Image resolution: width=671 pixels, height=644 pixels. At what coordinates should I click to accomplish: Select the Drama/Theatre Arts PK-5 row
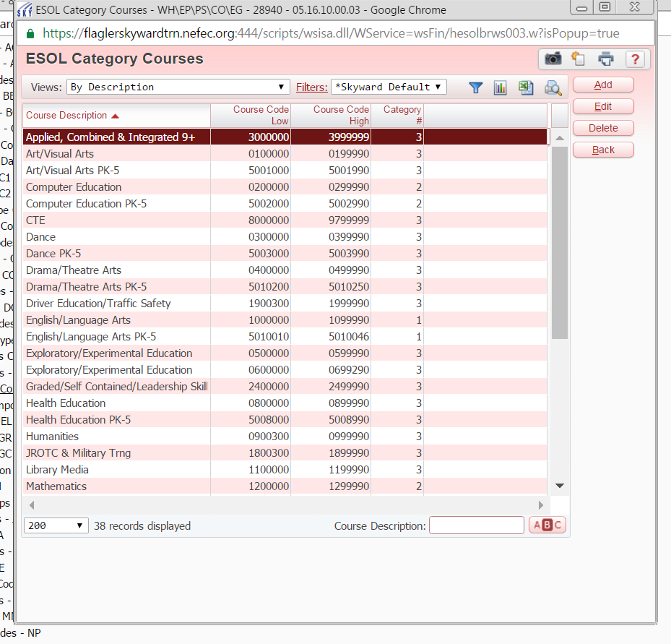pyautogui.click(x=285, y=287)
